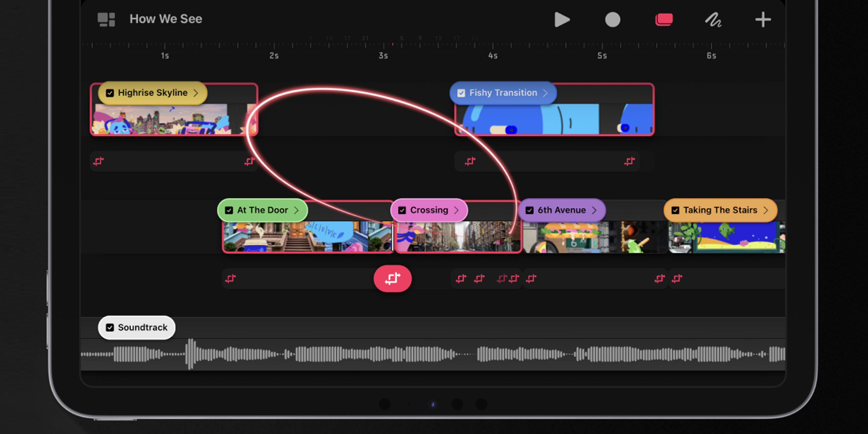Image resolution: width=868 pixels, height=434 pixels.
Task: Click the 3s mark on time ruler
Action: click(x=383, y=56)
